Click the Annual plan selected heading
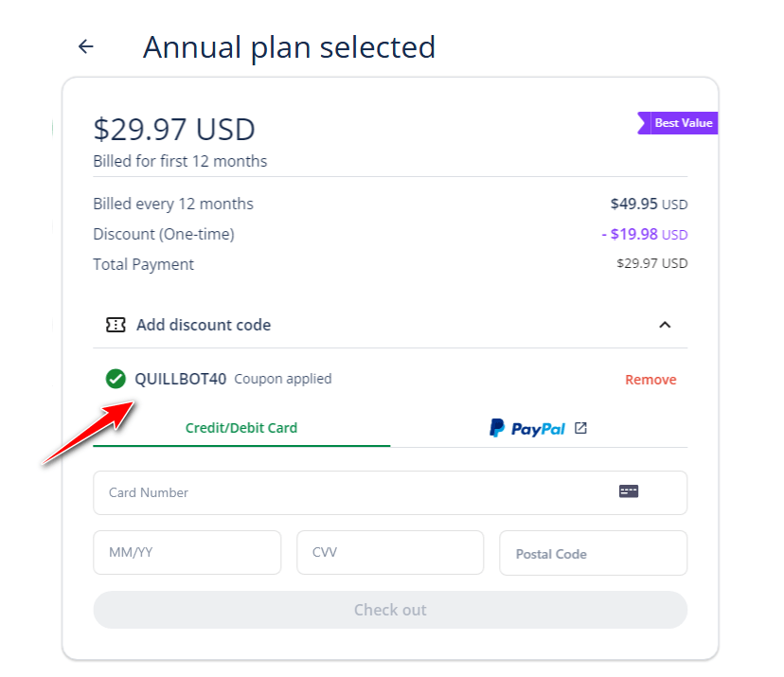The height and width of the screenshot is (677, 784). tap(289, 47)
